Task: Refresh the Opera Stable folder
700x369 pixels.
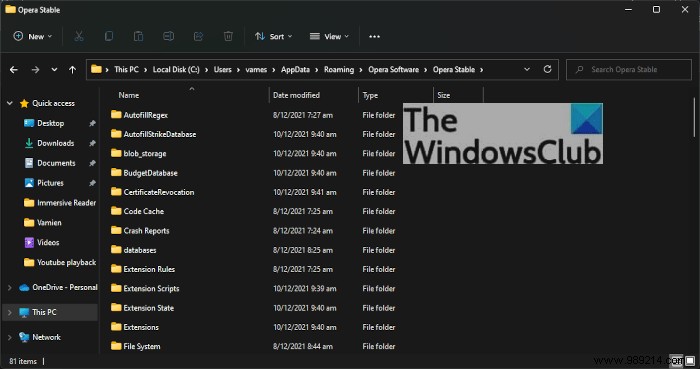Action: pos(547,69)
